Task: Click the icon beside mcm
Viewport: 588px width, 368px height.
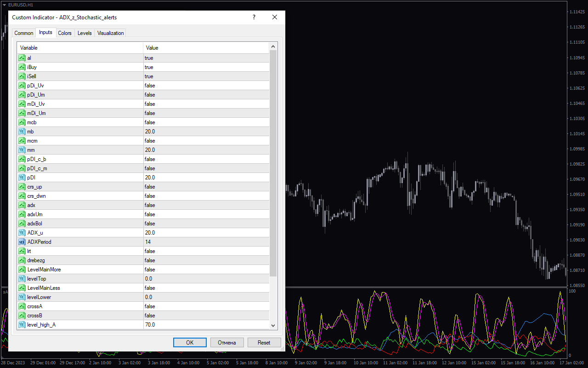Action: pyautogui.click(x=22, y=141)
